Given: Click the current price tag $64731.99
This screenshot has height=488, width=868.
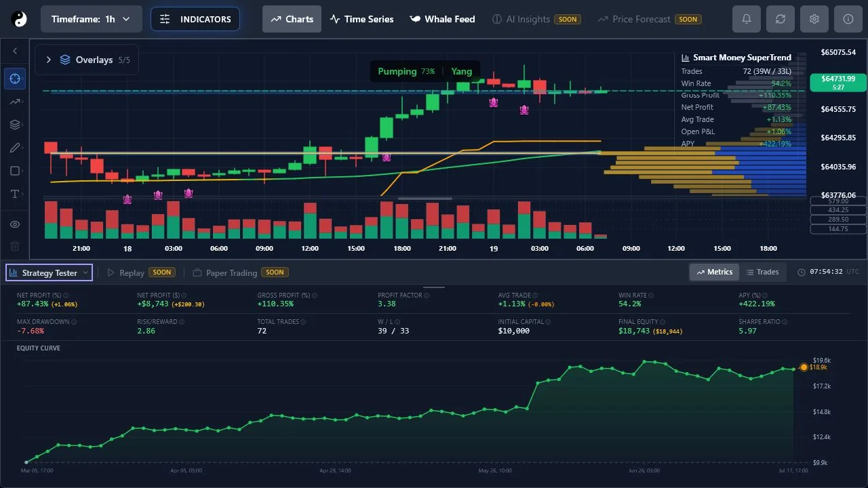Looking at the screenshot, I should click(x=838, y=82).
